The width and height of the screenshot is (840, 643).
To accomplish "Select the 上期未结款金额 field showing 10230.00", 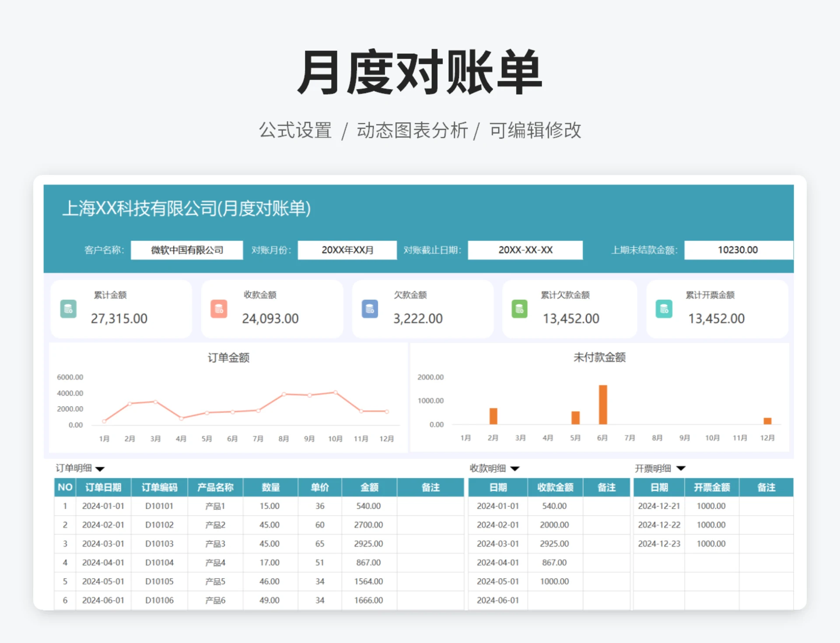I will click(x=738, y=250).
